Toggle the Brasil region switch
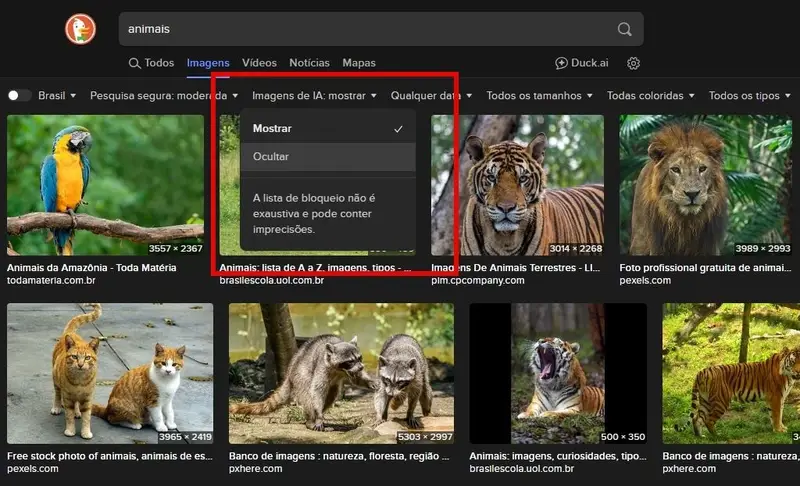Image resolution: width=800 pixels, height=486 pixels. pyautogui.click(x=19, y=96)
